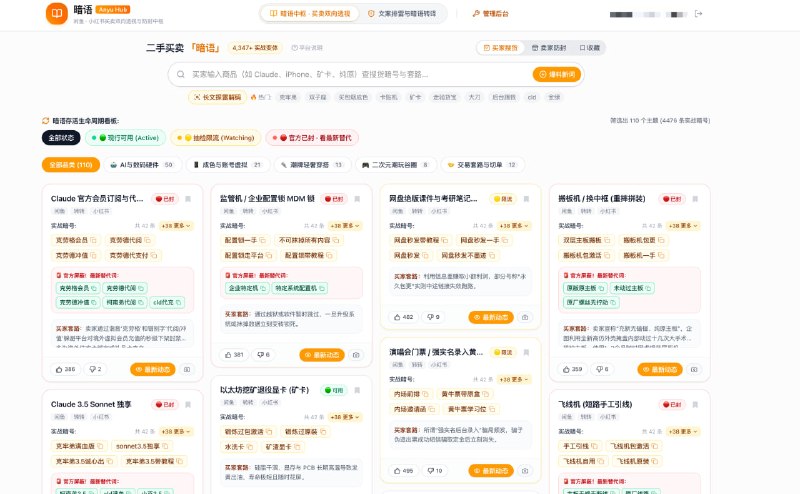Click thumbs-up 402 on 网盘绝版课件 card
The image size is (800, 494).
pos(403,317)
